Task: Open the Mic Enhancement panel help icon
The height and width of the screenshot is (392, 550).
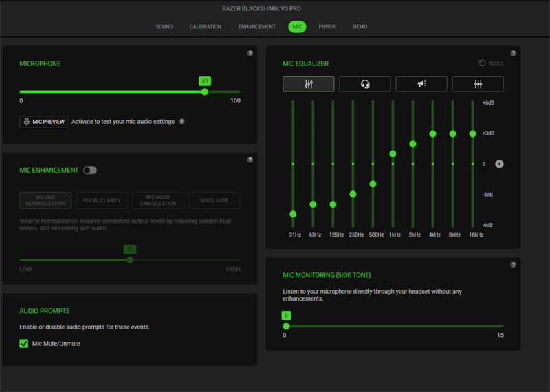Action: (250, 160)
